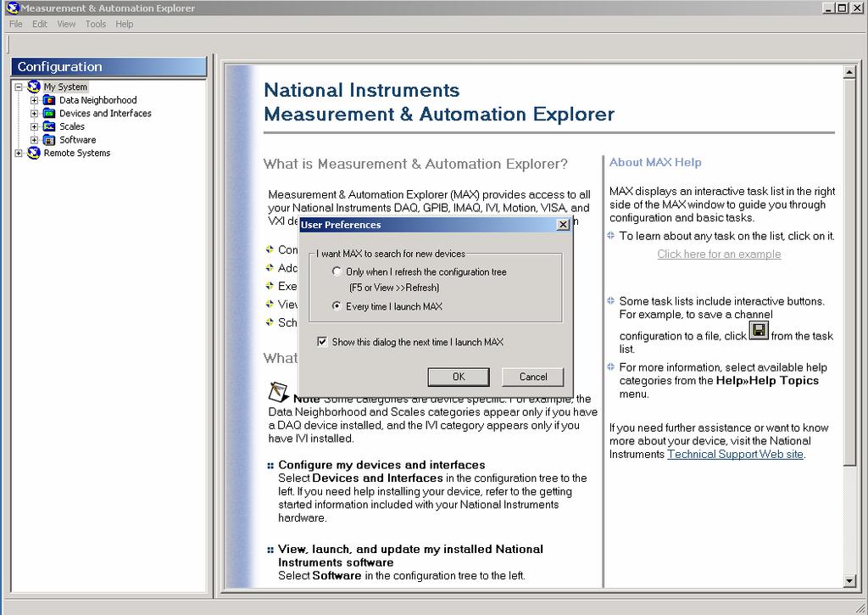Image resolution: width=868 pixels, height=615 pixels.
Task: Uncheck 'Show this dialog the next time'
Action: tap(321, 342)
